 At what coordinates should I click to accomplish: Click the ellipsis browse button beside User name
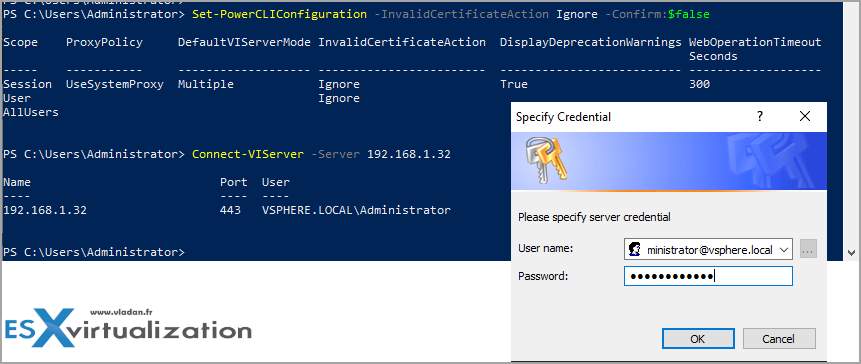(808, 249)
